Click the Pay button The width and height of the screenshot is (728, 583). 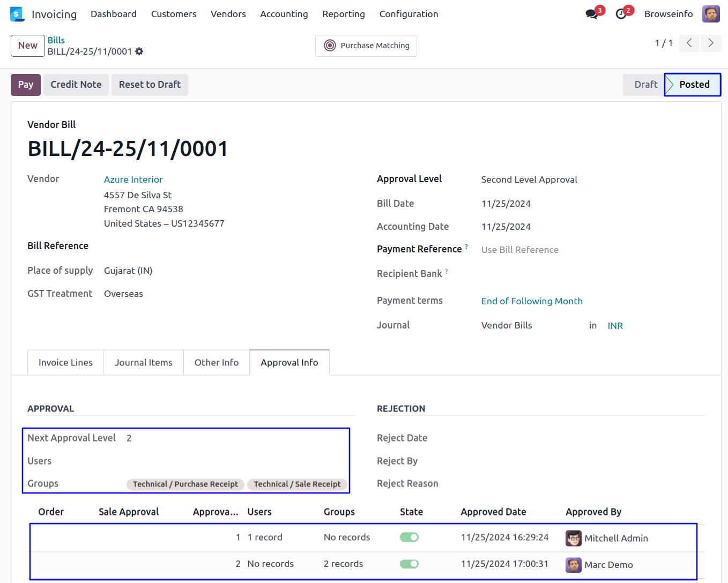coord(26,85)
